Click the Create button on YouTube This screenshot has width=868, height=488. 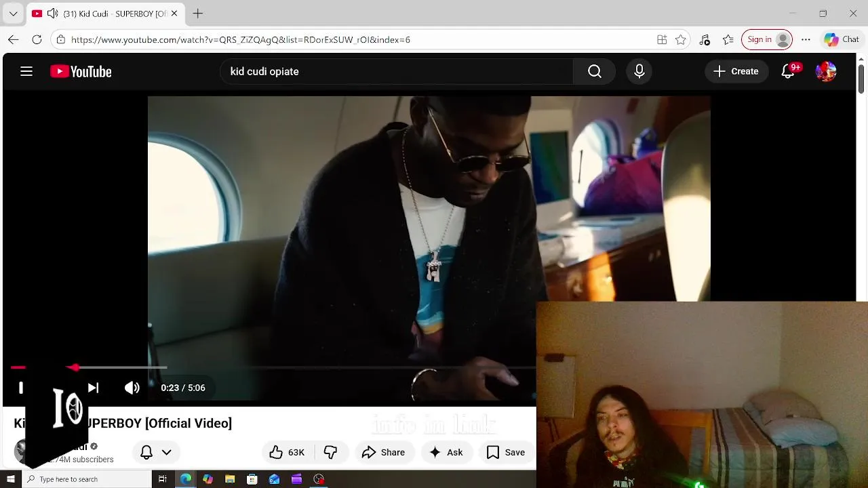coord(736,71)
